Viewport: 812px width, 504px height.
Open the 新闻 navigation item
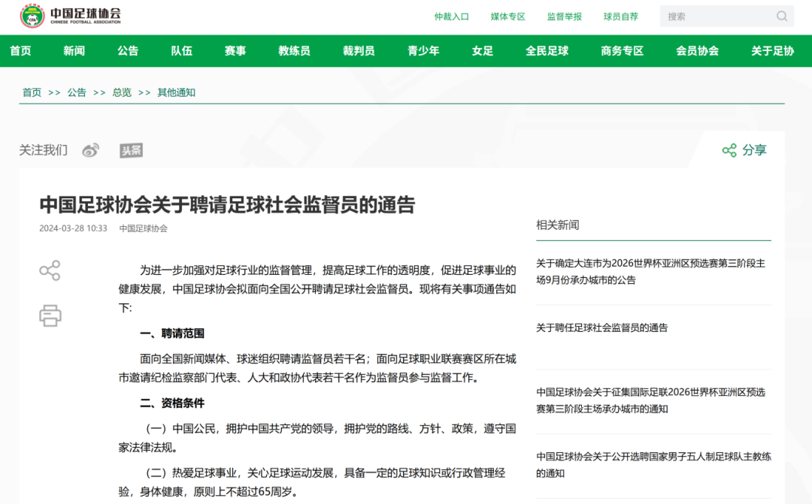pos(74,51)
